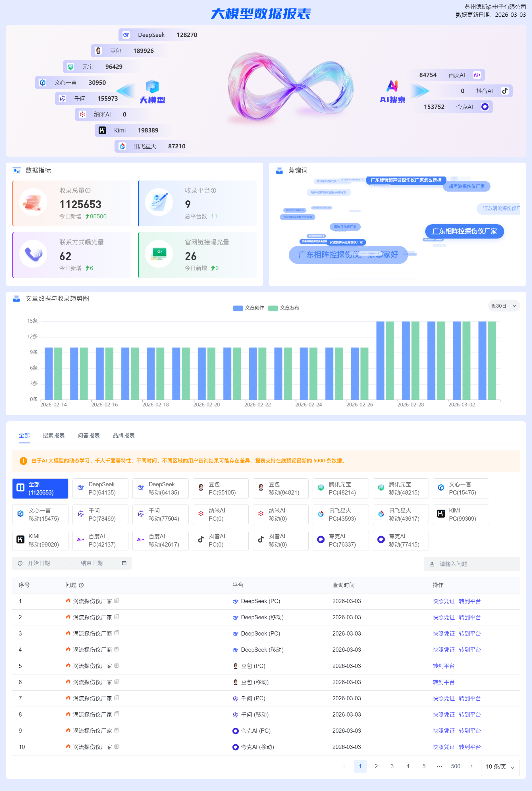This screenshot has height=791, width=532.
Task: Click the 抖音AI icon in the AI搜索 list
Action: [504, 91]
